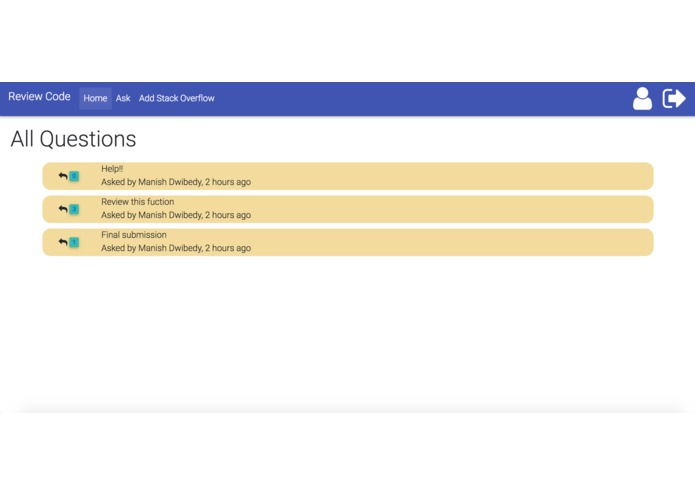Open the Ask nav item
The image size is (695, 494).
tap(123, 98)
